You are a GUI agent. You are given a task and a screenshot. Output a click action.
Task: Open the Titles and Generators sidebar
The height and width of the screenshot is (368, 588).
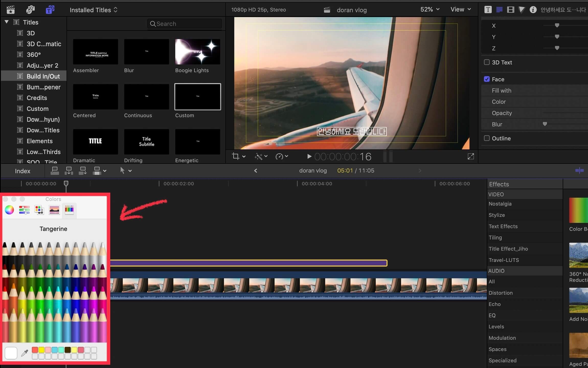[x=50, y=10]
